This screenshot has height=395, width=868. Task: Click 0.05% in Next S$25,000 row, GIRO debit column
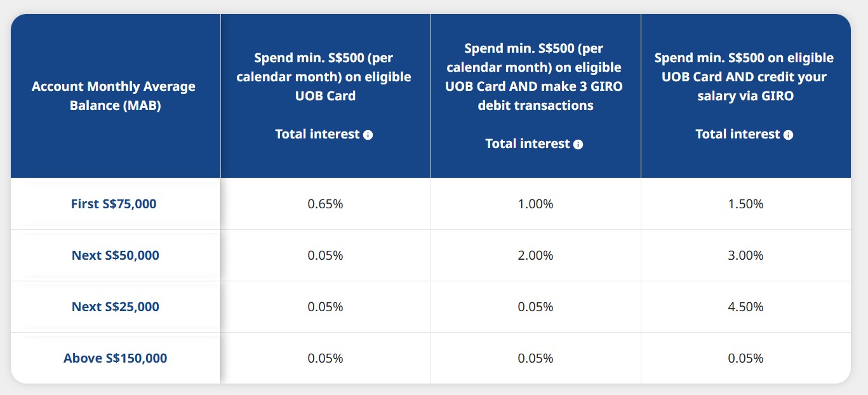[535, 307]
